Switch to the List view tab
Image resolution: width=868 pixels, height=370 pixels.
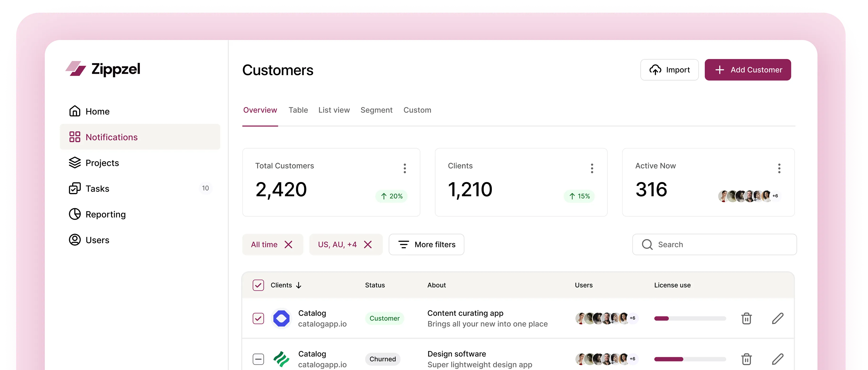tap(334, 110)
